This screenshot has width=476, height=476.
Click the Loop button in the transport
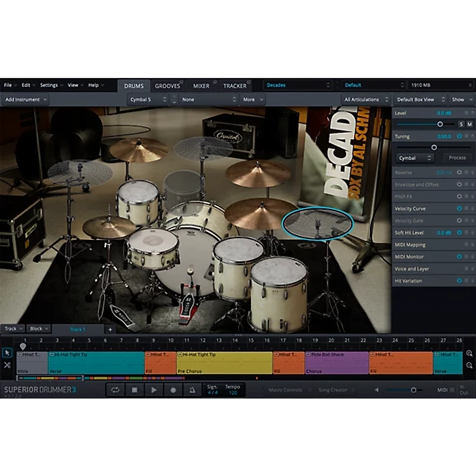[x=115, y=390]
